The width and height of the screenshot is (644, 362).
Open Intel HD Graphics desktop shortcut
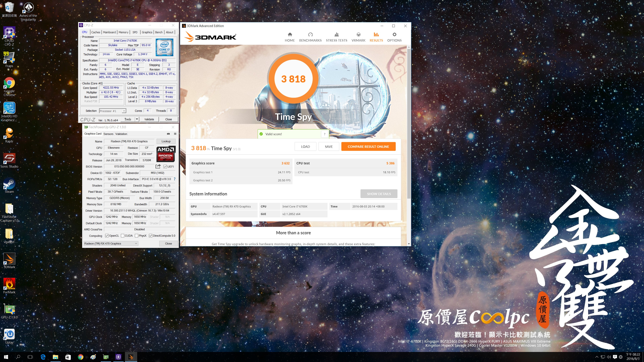9,112
